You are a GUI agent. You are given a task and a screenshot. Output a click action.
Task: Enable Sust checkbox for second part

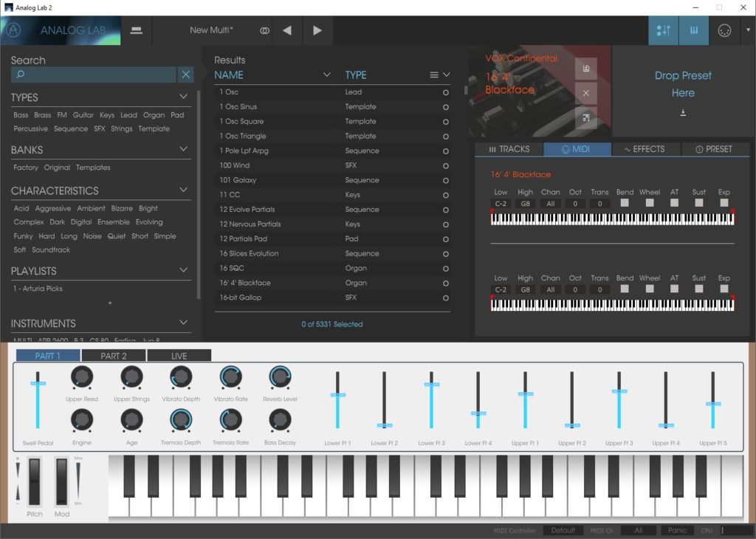pyautogui.click(x=698, y=289)
